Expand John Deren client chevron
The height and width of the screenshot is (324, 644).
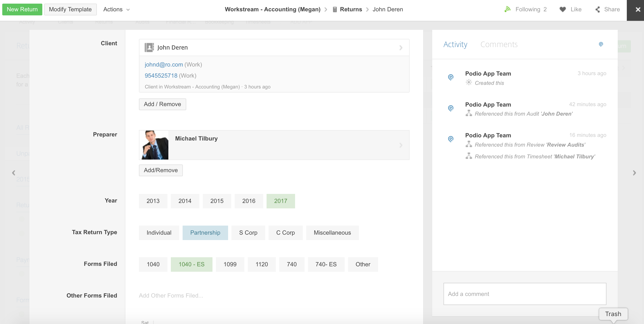401,48
